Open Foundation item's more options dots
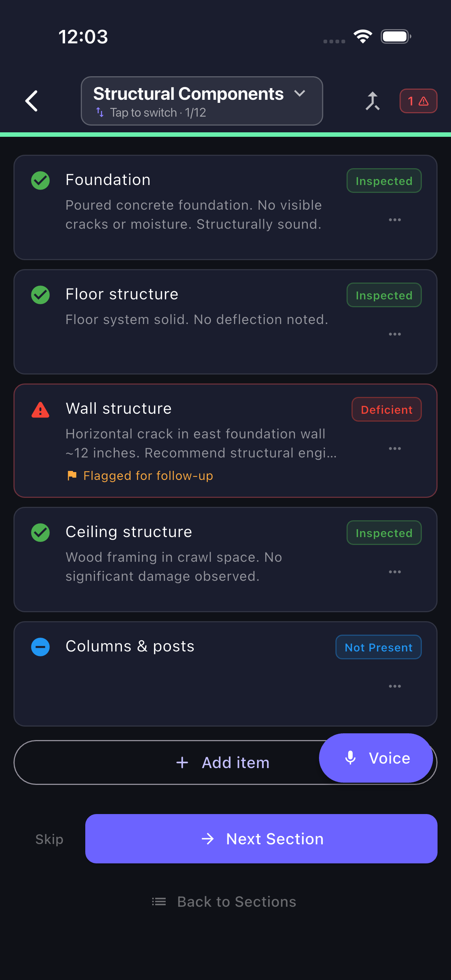This screenshot has height=980, width=451. click(395, 220)
